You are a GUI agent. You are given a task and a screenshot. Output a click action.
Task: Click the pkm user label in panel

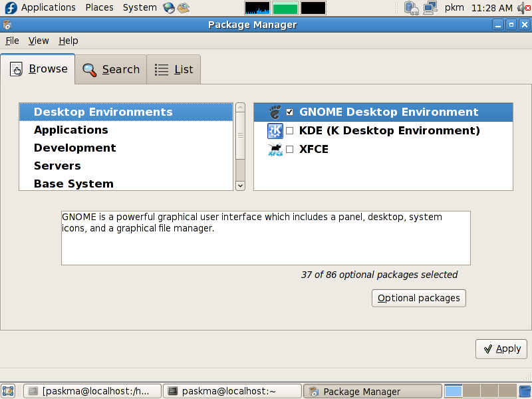(x=454, y=7)
